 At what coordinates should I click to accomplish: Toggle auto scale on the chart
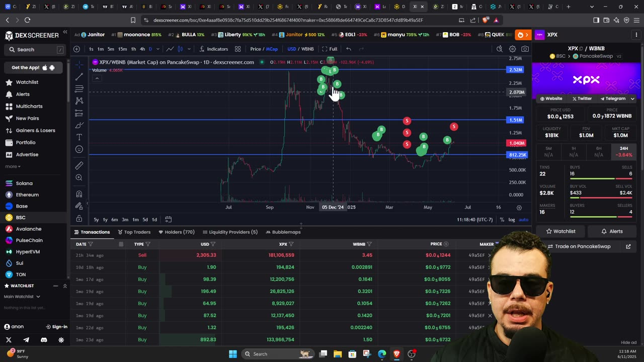tap(523, 220)
